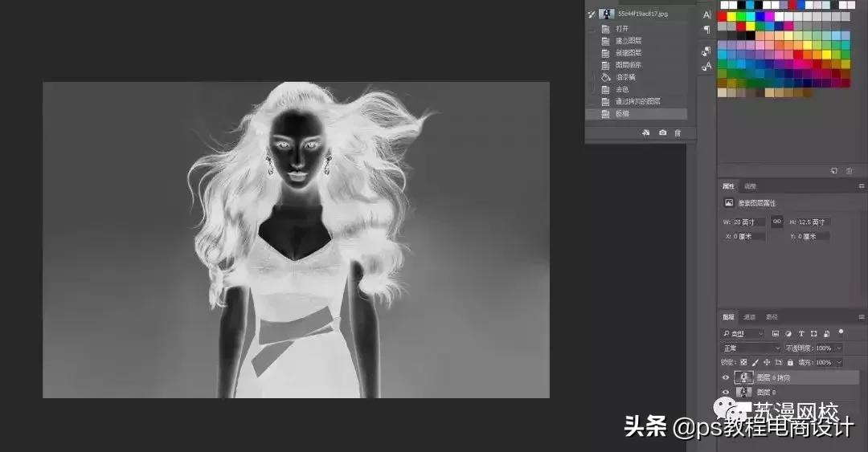The image size is (868, 452).
Task: Create new swatch in Swatches panel
Action: [834, 171]
